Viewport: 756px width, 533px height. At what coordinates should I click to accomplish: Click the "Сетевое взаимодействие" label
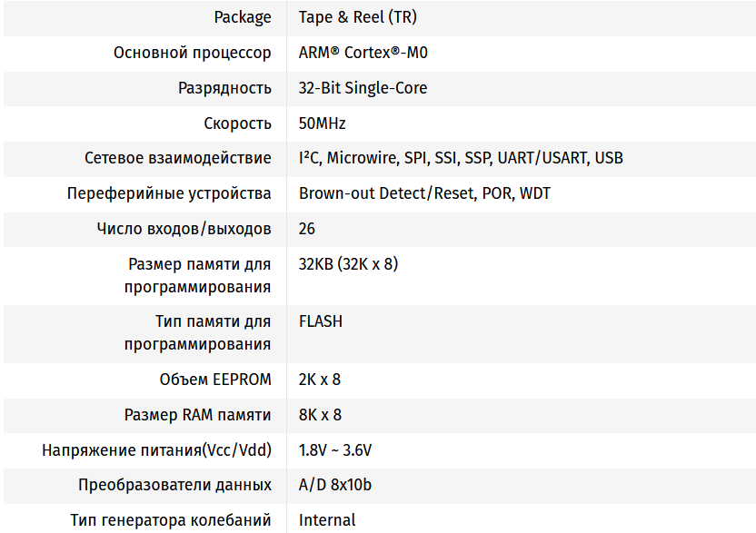click(177, 158)
